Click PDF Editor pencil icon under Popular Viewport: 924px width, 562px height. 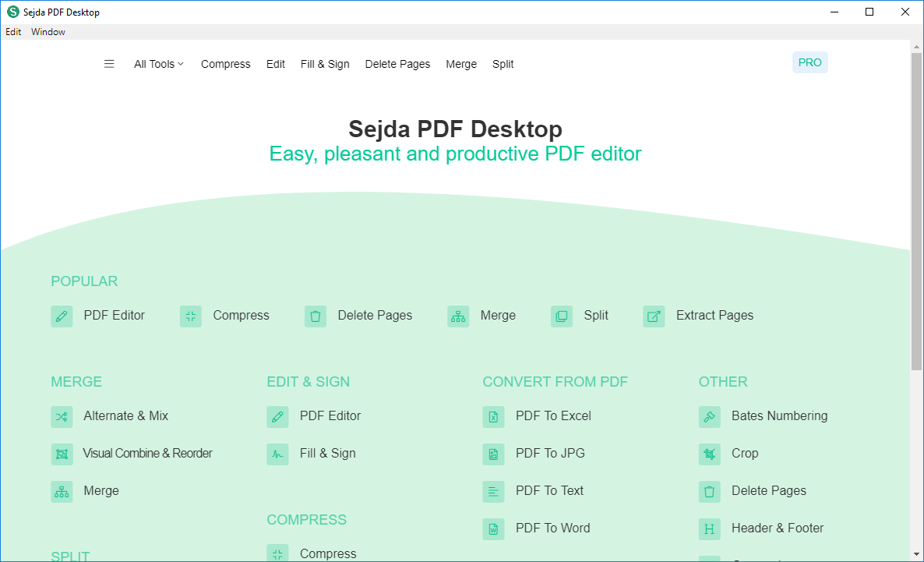point(62,316)
